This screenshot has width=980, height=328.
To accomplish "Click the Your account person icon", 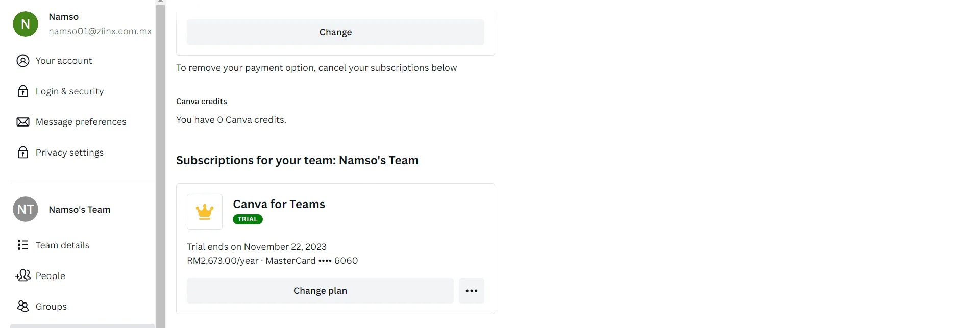I will pyautogui.click(x=23, y=61).
